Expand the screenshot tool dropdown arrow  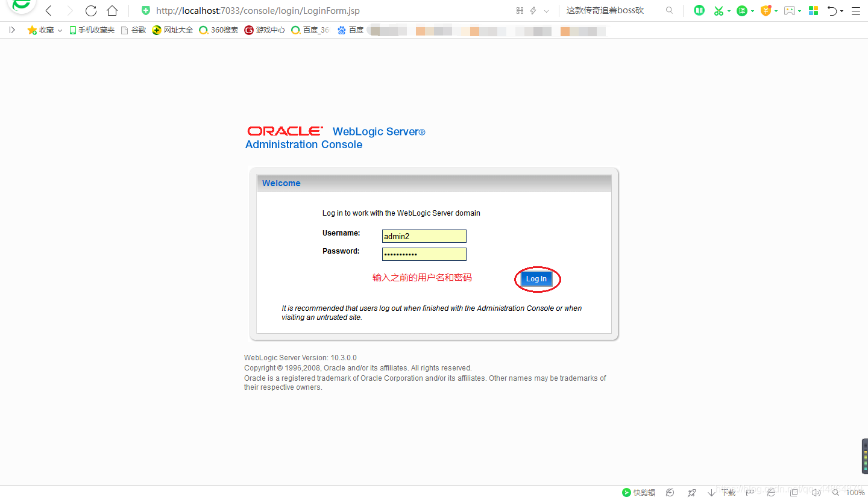[x=729, y=11]
